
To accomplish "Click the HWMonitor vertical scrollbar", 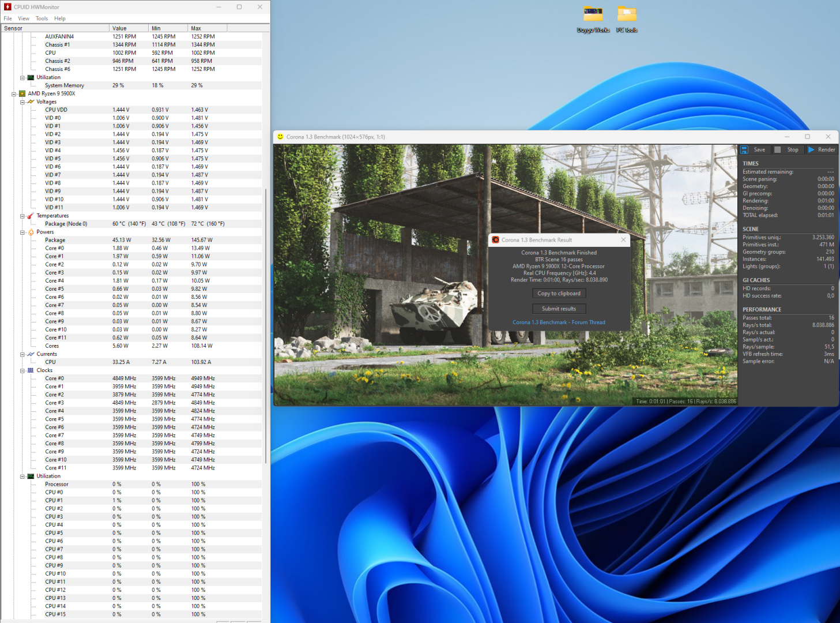I will pyautogui.click(x=266, y=326).
